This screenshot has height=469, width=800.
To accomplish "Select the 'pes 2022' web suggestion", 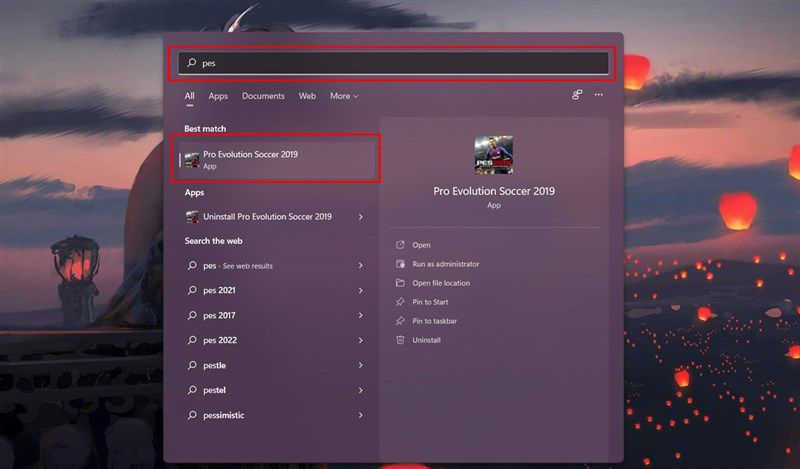I will coord(276,340).
